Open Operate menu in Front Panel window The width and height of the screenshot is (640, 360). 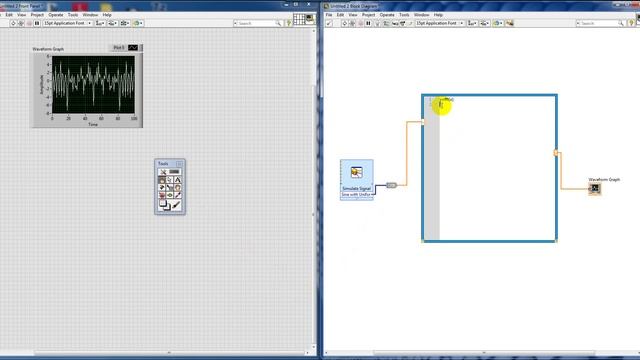(56, 15)
